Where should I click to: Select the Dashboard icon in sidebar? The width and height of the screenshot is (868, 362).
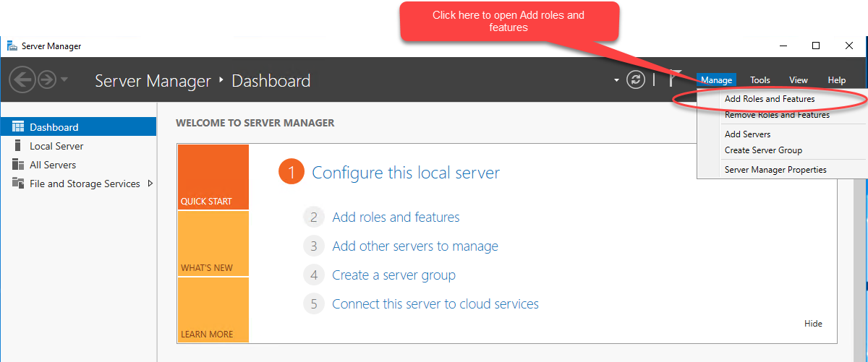click(18, 127)
